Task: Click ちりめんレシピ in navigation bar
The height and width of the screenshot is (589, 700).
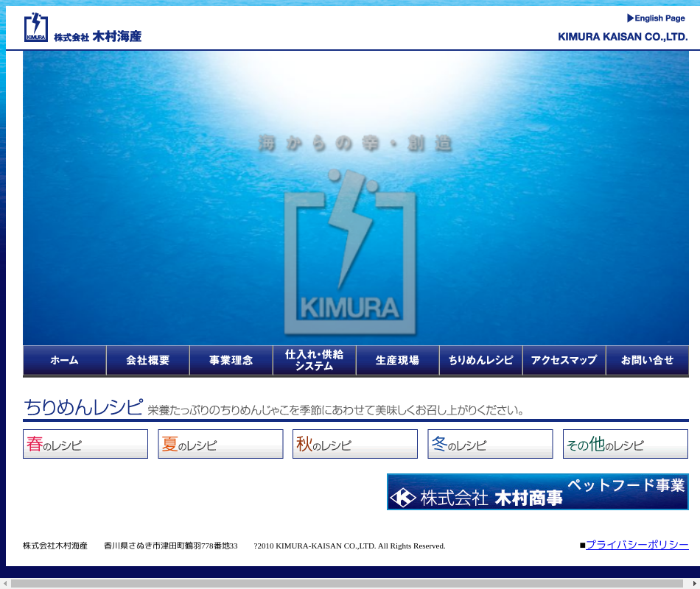Action: click(480, 361)
